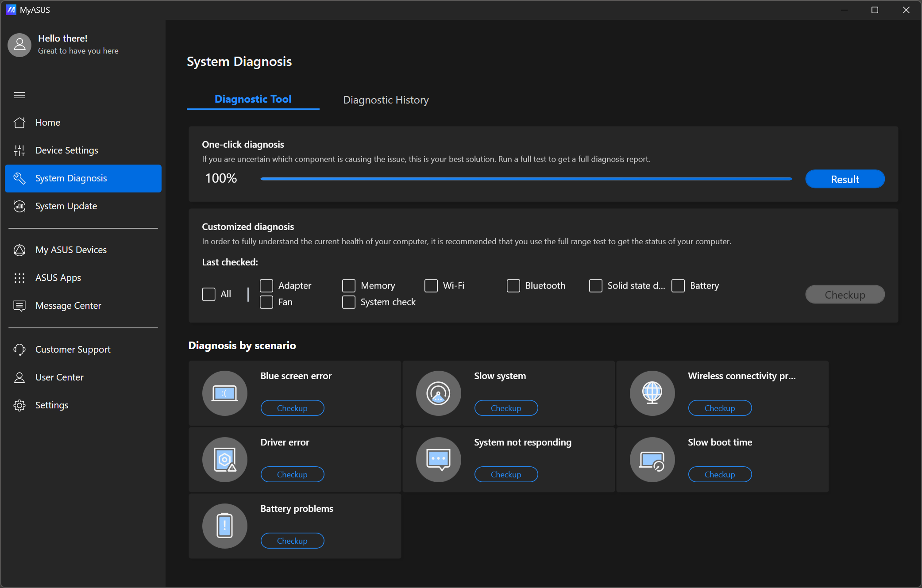The height and width of the screenshot is (588, 922).
Task: Tick the Bluetooth checkbox
Action: click(x=513, y=286)
